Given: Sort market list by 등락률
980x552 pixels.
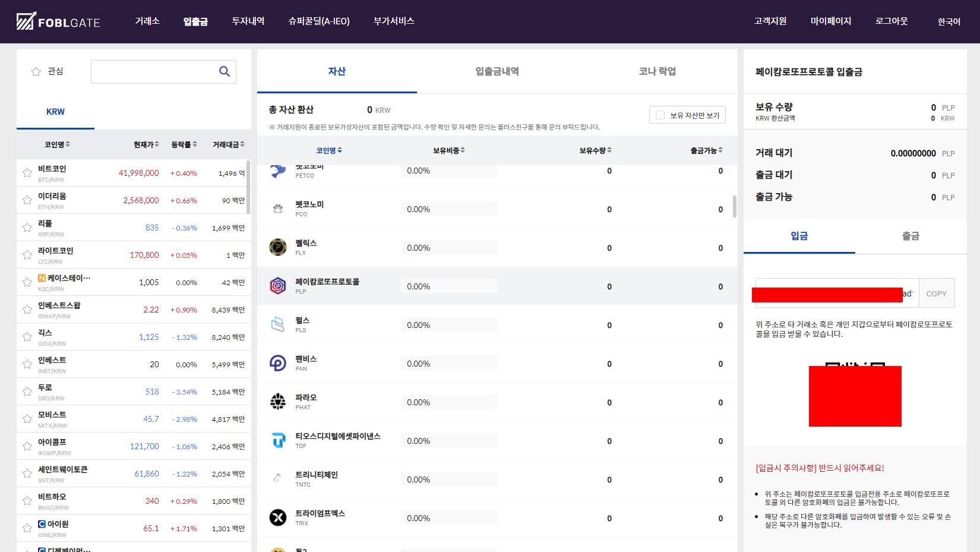Looking at the screenshot, I should (x=184, y=144).
